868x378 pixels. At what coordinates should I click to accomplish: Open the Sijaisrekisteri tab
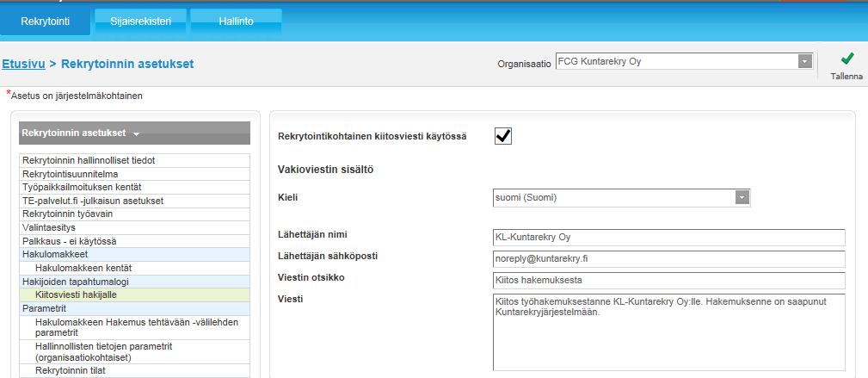140,22
